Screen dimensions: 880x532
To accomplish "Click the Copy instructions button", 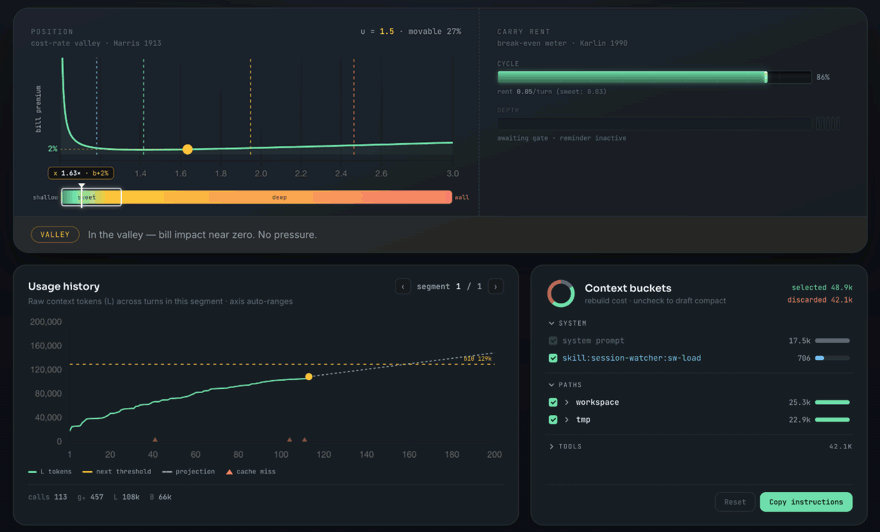I will click(x=806, y=502).
